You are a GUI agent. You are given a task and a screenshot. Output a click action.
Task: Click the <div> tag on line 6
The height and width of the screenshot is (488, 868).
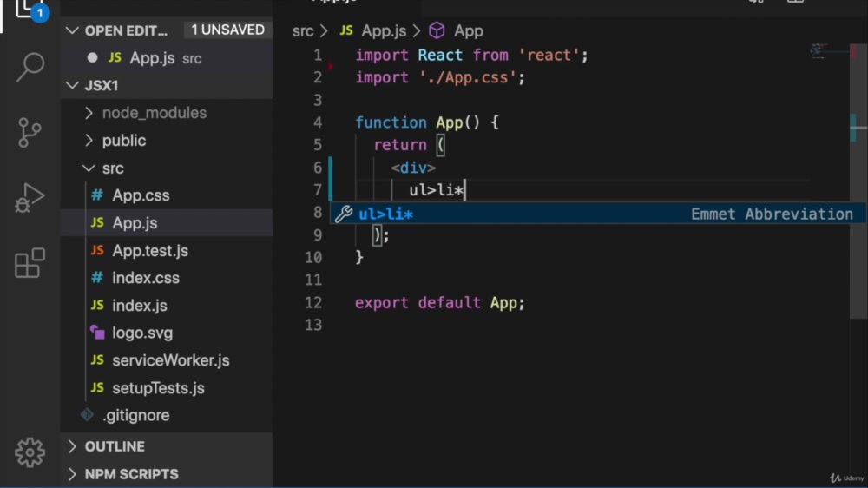coord(413,168)
